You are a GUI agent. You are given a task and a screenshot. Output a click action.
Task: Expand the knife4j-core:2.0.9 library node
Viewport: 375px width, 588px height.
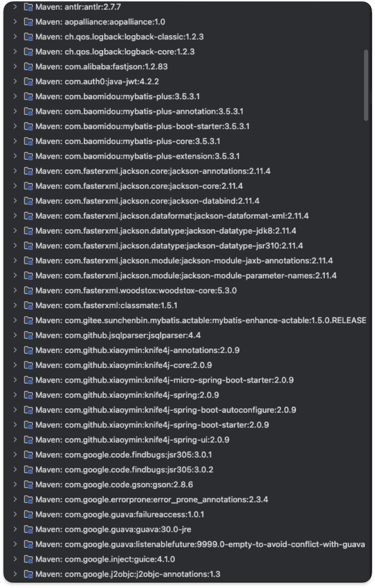coord(15,365)
